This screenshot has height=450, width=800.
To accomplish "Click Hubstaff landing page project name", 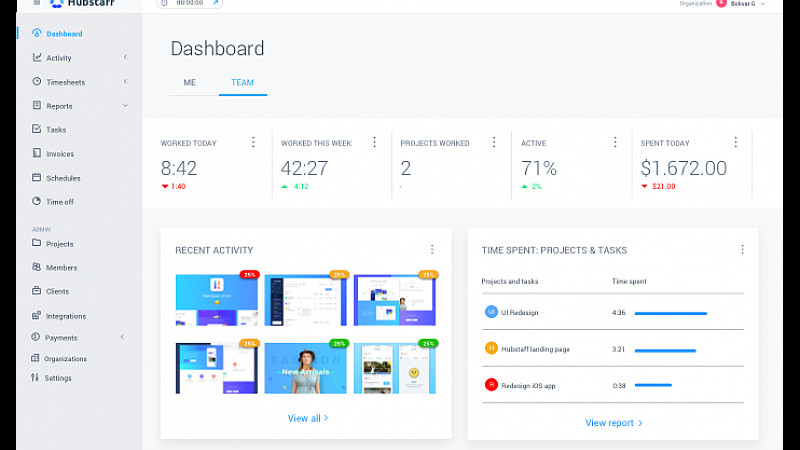I will pyautogui.click(x=535, y=349).
